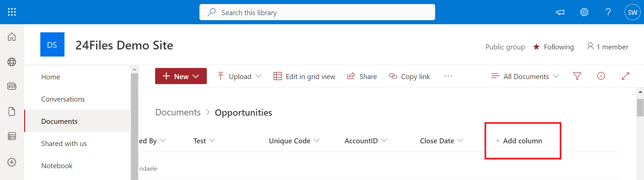
Task: Navigate to the Documents breadcrumb link
Action: point(178,112)
